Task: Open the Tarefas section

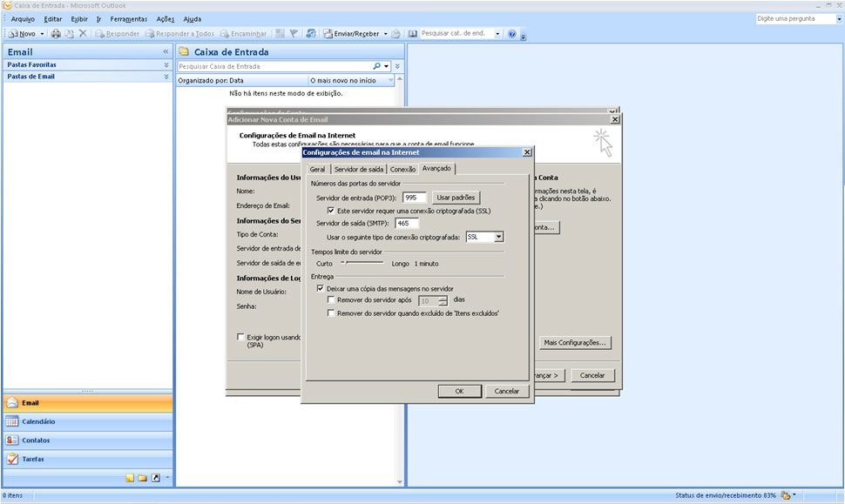Action: 87,460
